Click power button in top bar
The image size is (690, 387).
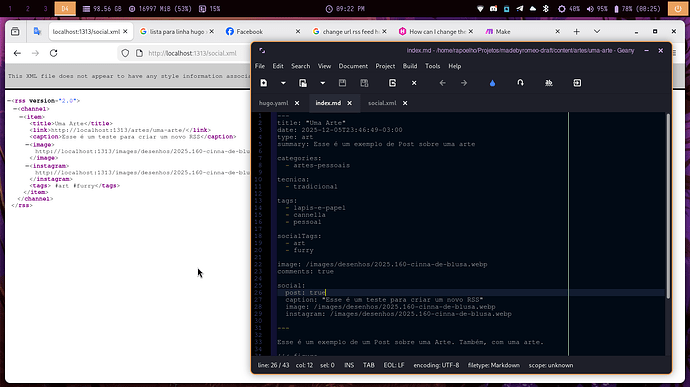pos(677,8)
